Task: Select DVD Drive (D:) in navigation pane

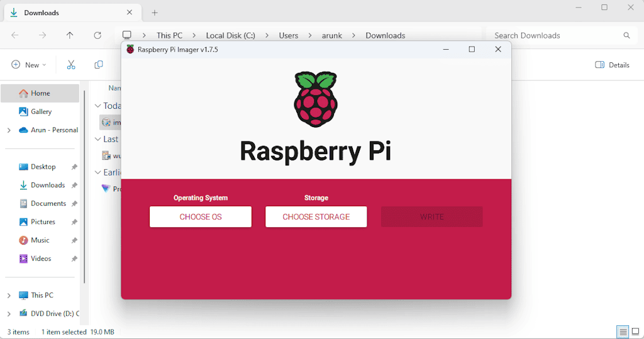Action: (x=48, y=313)
